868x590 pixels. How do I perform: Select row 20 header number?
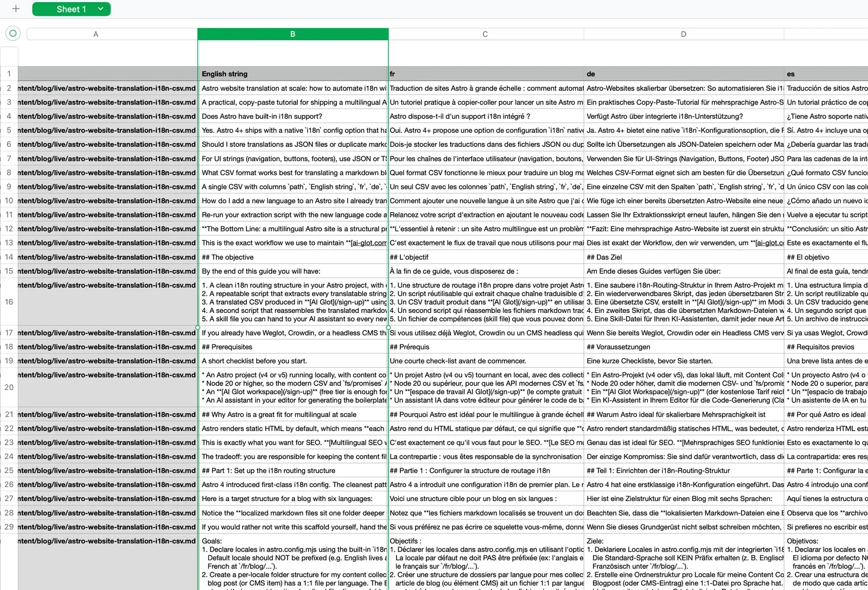click(9, 387)
